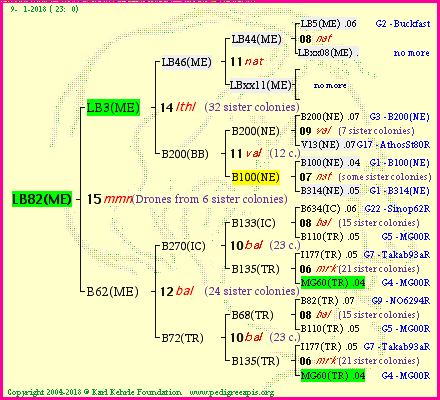Visit www.pedigreeapis.org in the footer
Image resolution: width=440 pixels, height=400 pixels.
point(232,392)
